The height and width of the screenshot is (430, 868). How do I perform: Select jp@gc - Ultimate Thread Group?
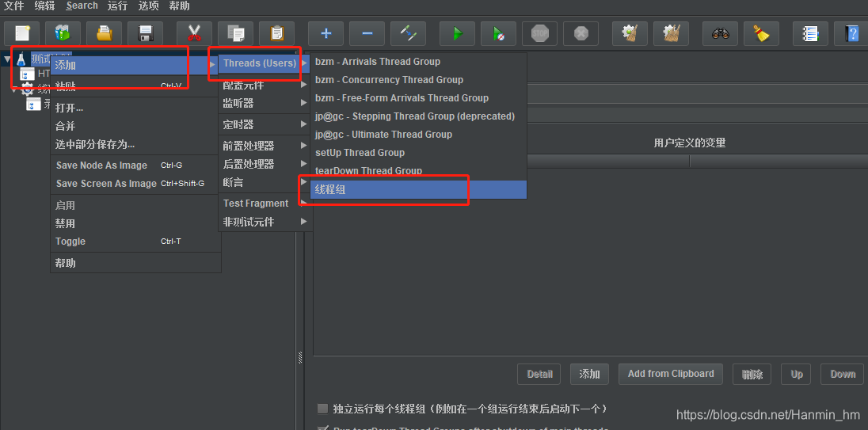pos(418,135)
